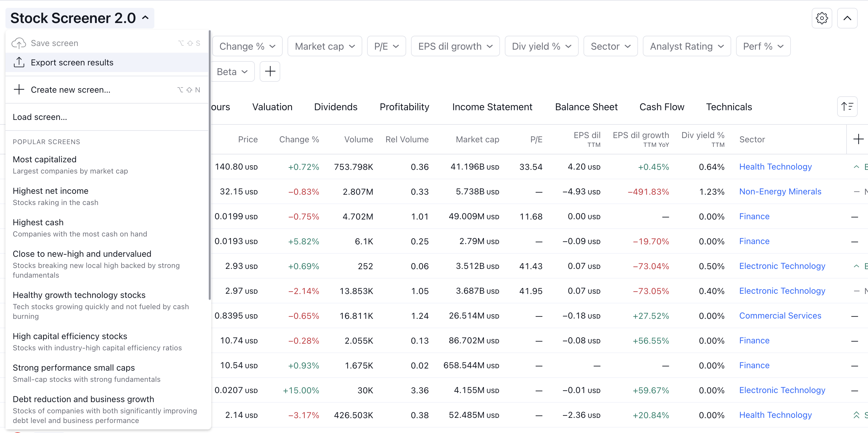Switch to the Balance Sheet tab

coord(586,107)
